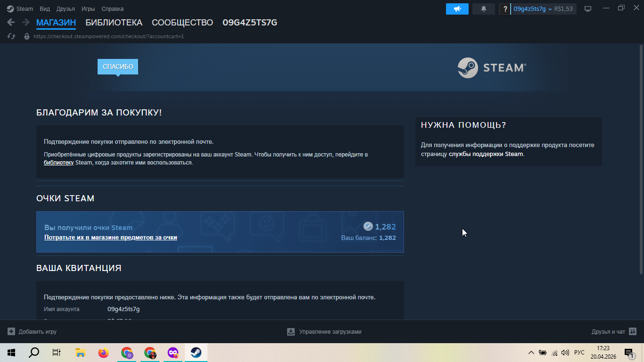Click the 09g4z5ts7g value in the receipt

point(124,309)
